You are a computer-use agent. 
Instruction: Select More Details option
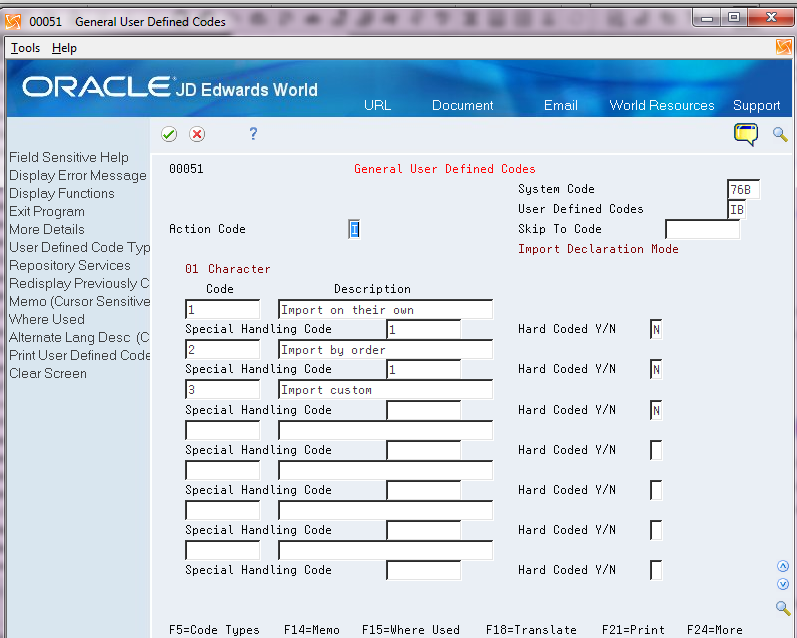click(47, 229)
